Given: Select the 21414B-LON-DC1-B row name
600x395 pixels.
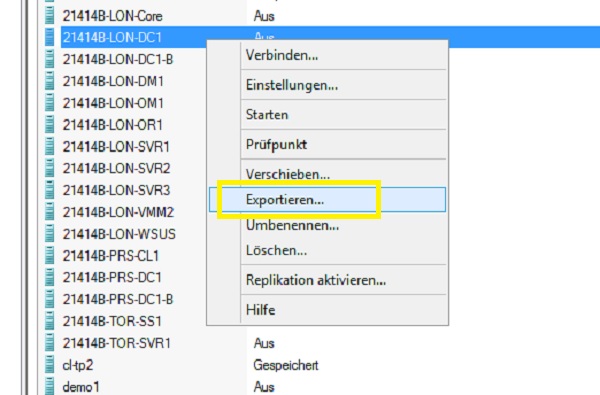Looking at the screenshot, I should 118,59.
